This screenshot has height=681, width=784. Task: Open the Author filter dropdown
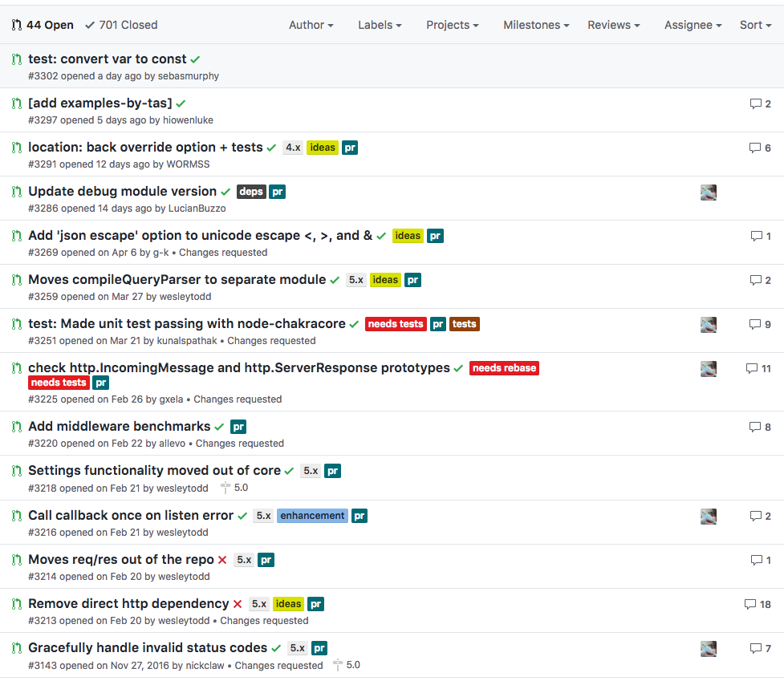[311, 25]
